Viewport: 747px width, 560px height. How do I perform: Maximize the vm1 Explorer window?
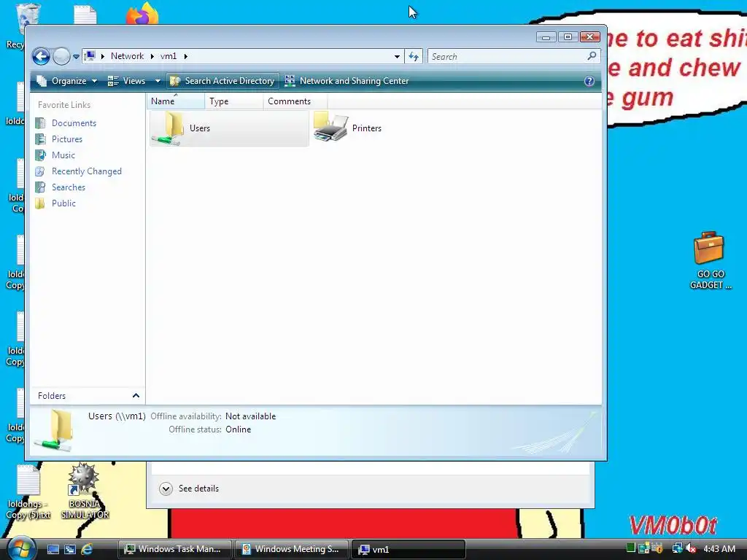(568, 37)
